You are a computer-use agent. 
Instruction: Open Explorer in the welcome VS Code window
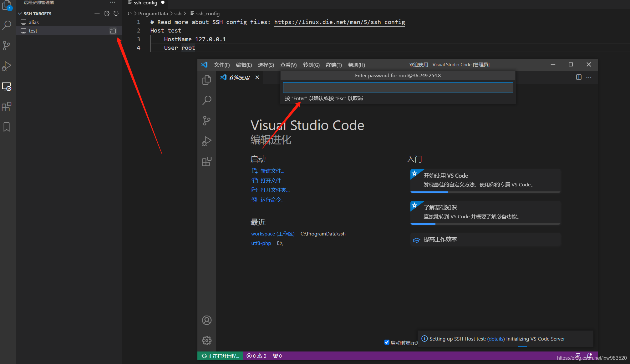[207, 80]
